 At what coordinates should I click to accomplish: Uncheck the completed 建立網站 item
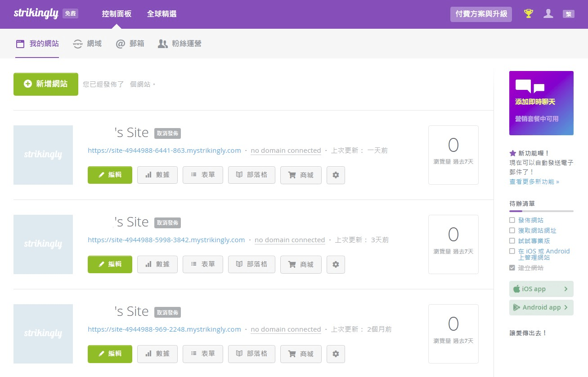tap(512, 268)
